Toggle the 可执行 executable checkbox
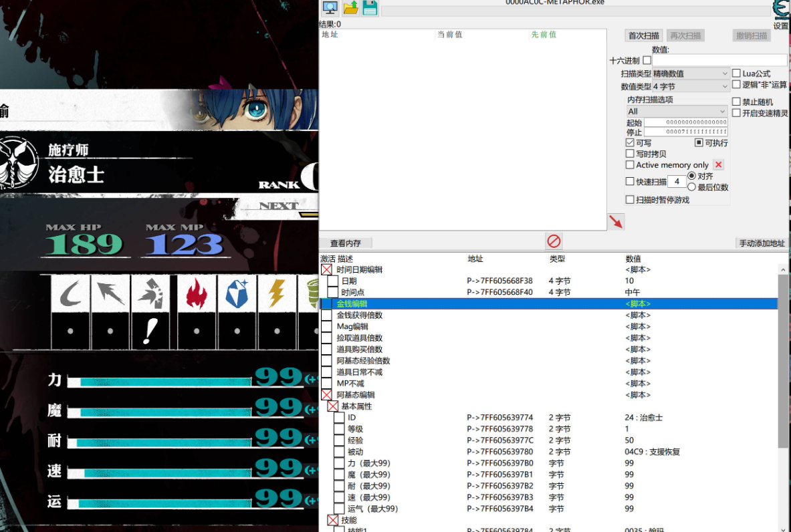Screen dimensions: 791x532 point(699,143)
